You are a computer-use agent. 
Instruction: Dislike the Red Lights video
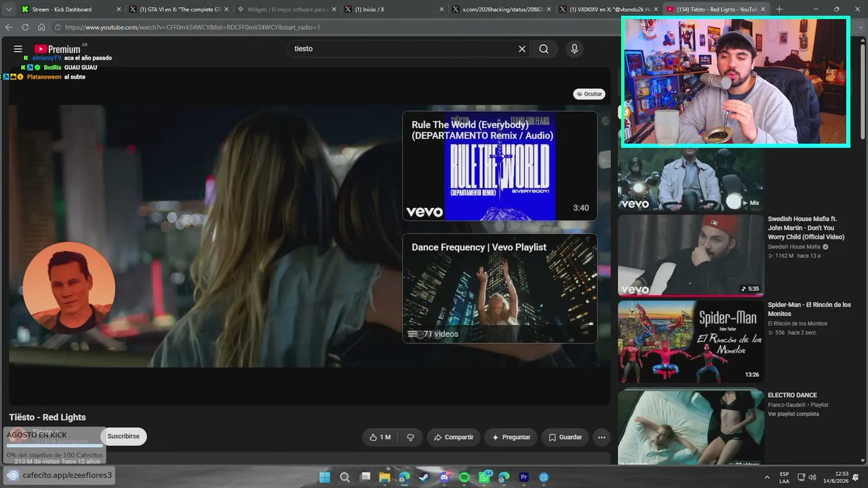410,437
